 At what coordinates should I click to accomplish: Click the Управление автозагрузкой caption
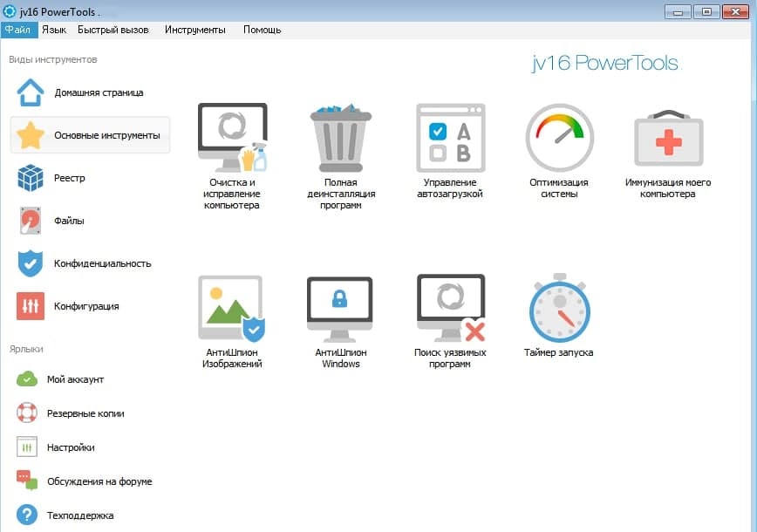coord(450,188)
